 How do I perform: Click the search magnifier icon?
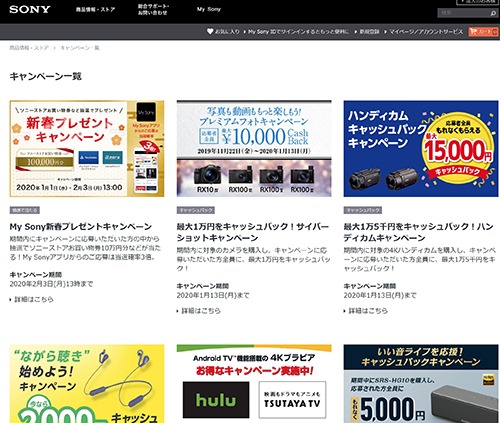[493, 13]
